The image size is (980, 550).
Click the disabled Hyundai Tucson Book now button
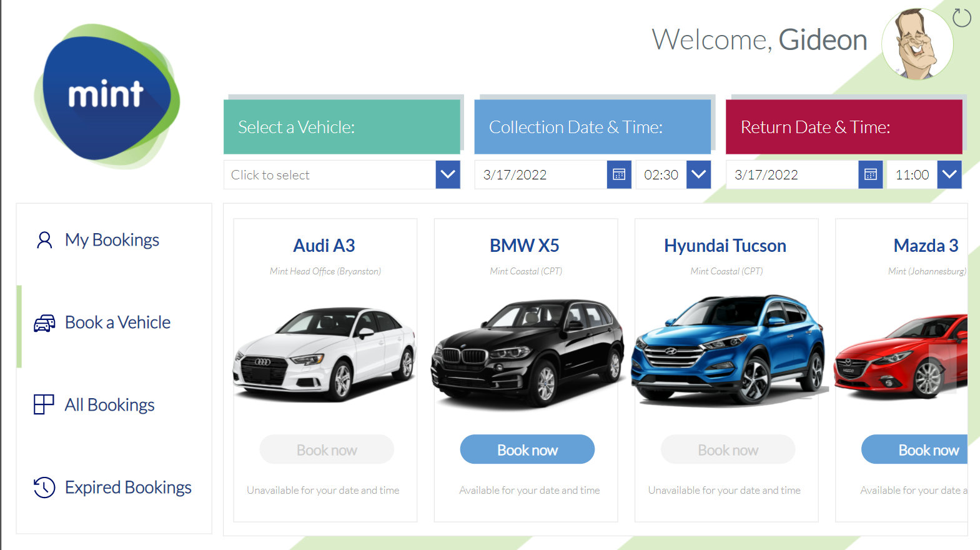[728, 449]
